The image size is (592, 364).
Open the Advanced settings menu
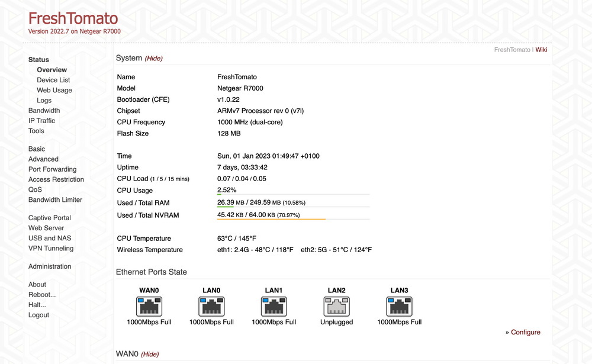[43, 159]
